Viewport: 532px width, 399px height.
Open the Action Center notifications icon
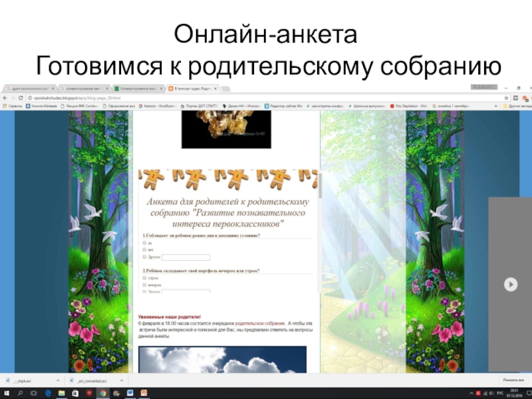[528, 394]
